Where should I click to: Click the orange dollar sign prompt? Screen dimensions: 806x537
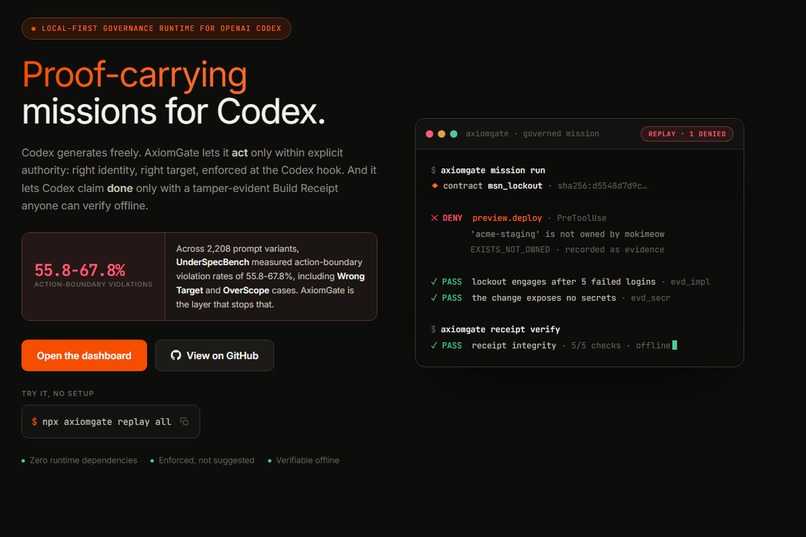click(34, 421)
